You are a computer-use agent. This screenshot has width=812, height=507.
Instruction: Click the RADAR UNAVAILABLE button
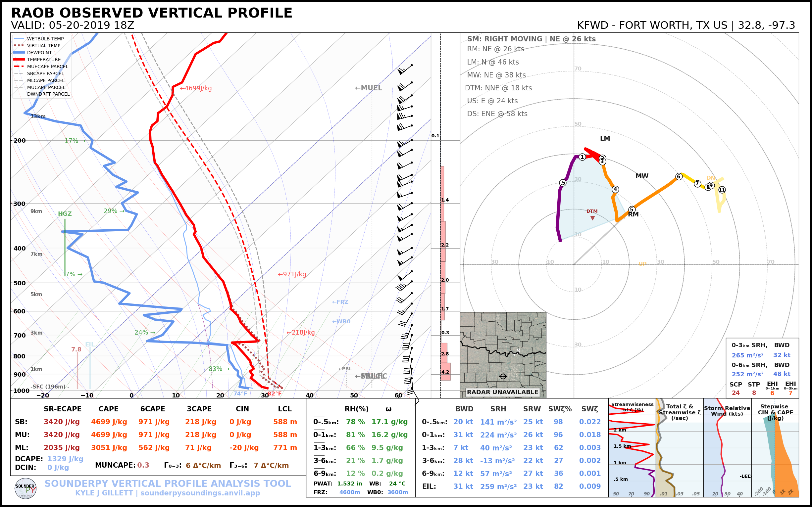[502, 392]
